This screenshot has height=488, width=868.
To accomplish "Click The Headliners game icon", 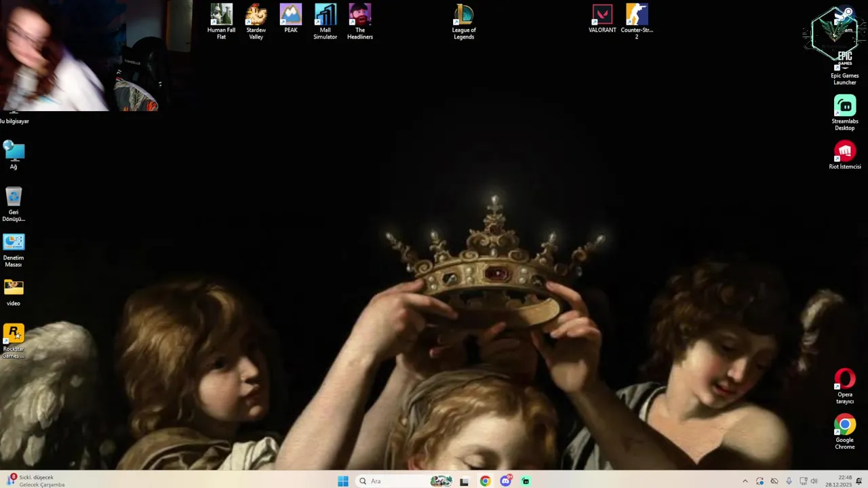I will point(360,22).
